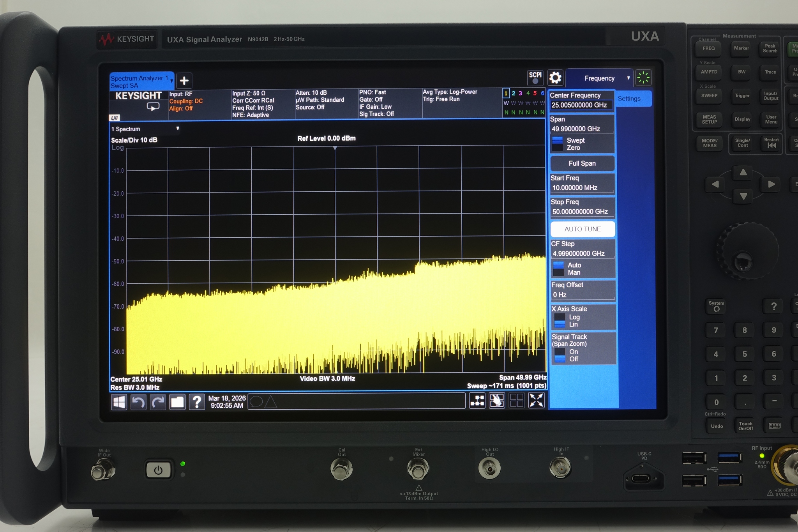Click the Scale/Div 10 dB annotation
The image size is (798, 532).
pos(134,140)
